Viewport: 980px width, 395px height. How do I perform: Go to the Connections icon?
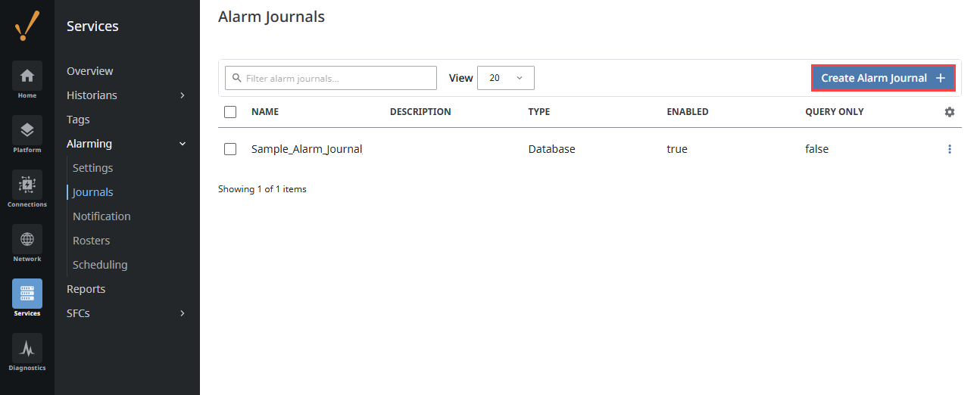(x=27, y=185)
